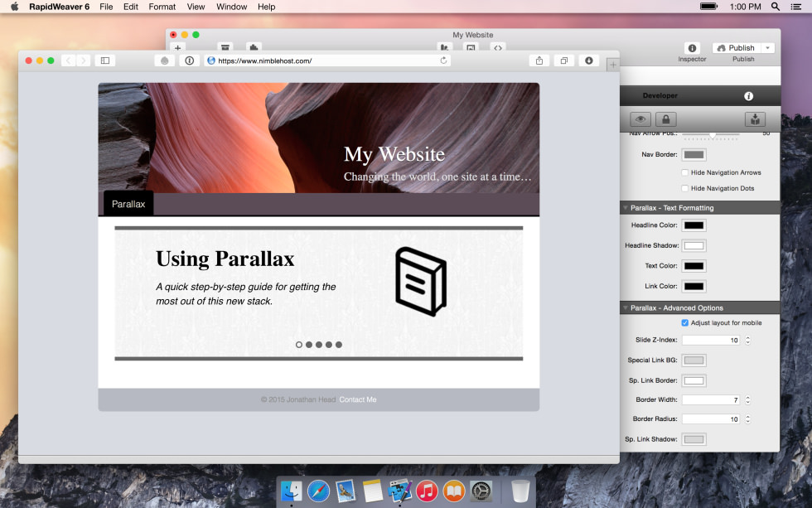812x508 pixels.
Task: Select the second slider navigation dot
Action: click(x=308, y=345)
